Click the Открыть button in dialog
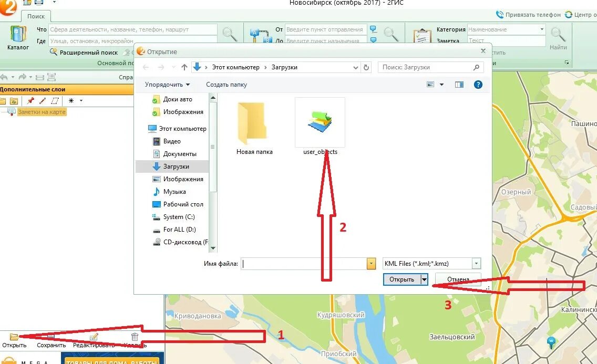The width and height of the screenshot is (597, 364). coord(402,279)
